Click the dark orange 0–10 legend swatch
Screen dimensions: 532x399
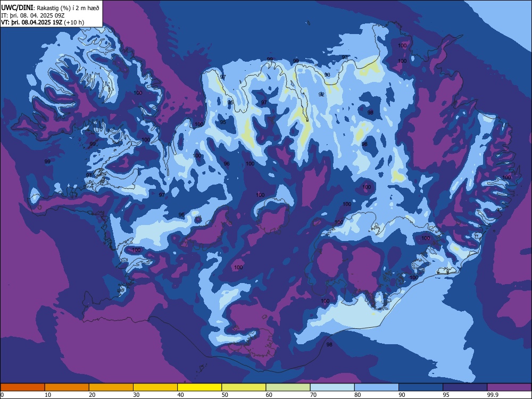coord(22,387)
